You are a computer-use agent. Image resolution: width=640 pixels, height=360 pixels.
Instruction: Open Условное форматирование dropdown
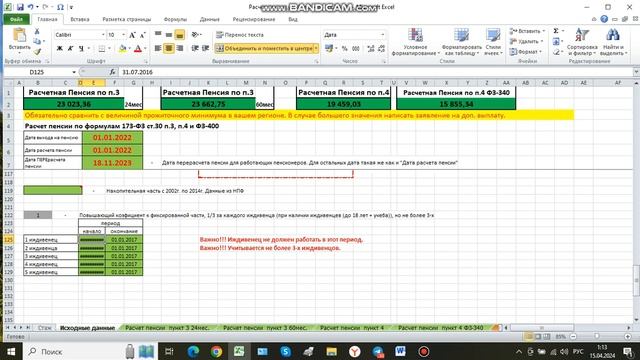coord(416,42)
